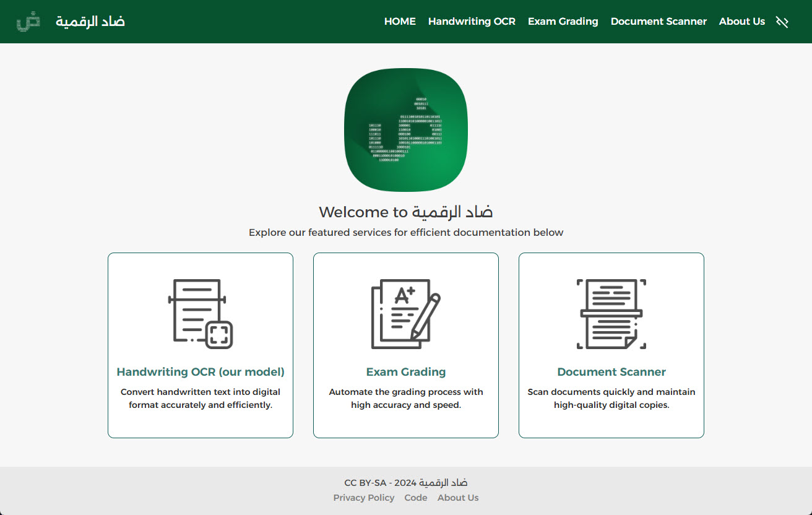
Task: Click About Us in the footer
Action: 458,498
